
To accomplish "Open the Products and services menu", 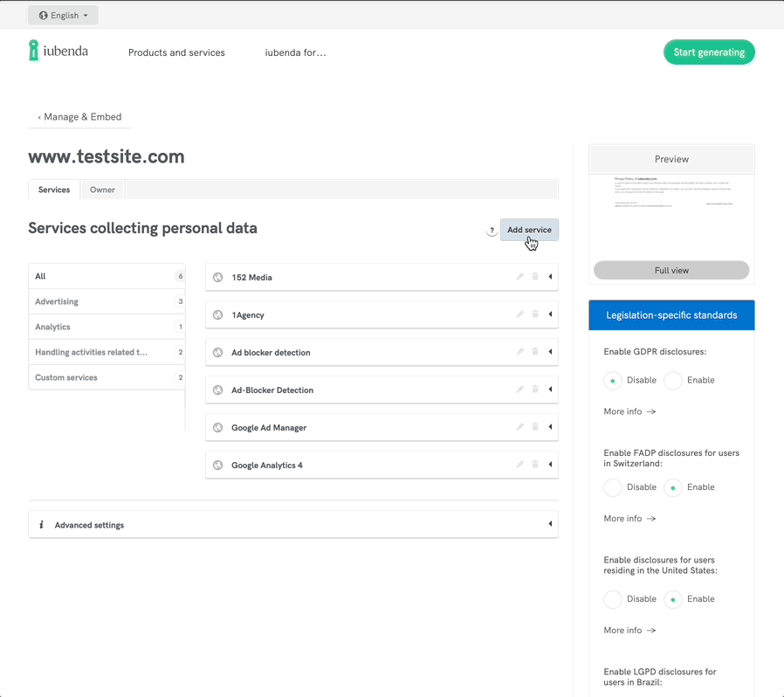I will (176, 52).
